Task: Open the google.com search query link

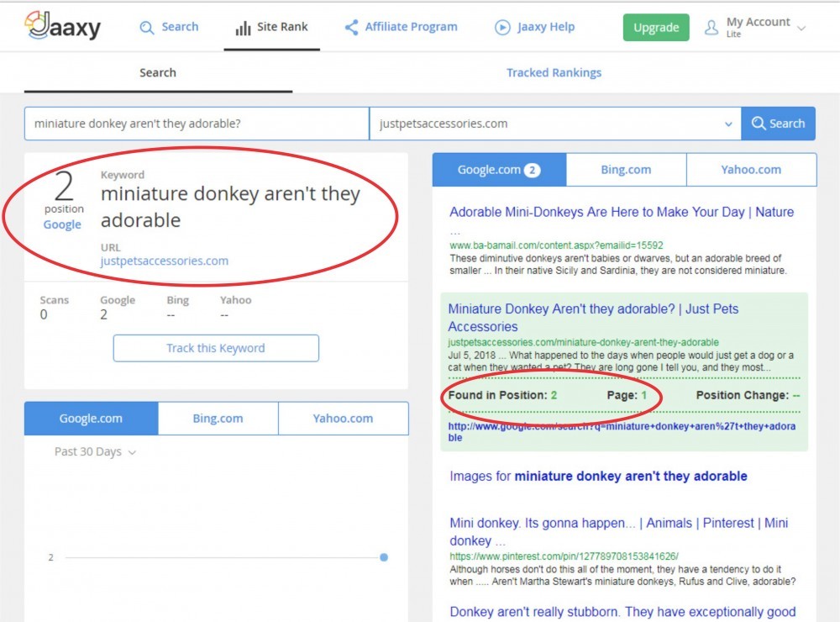Action: 622,432
